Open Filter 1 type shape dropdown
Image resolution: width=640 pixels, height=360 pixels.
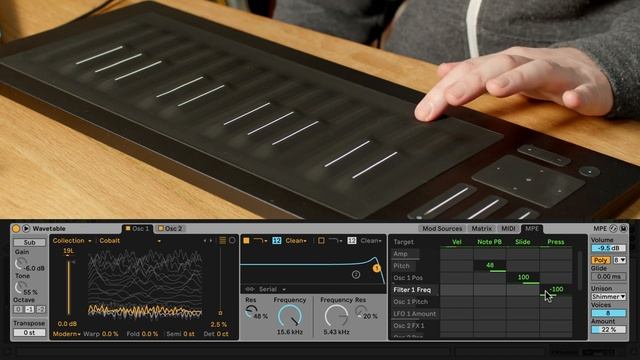260,241
